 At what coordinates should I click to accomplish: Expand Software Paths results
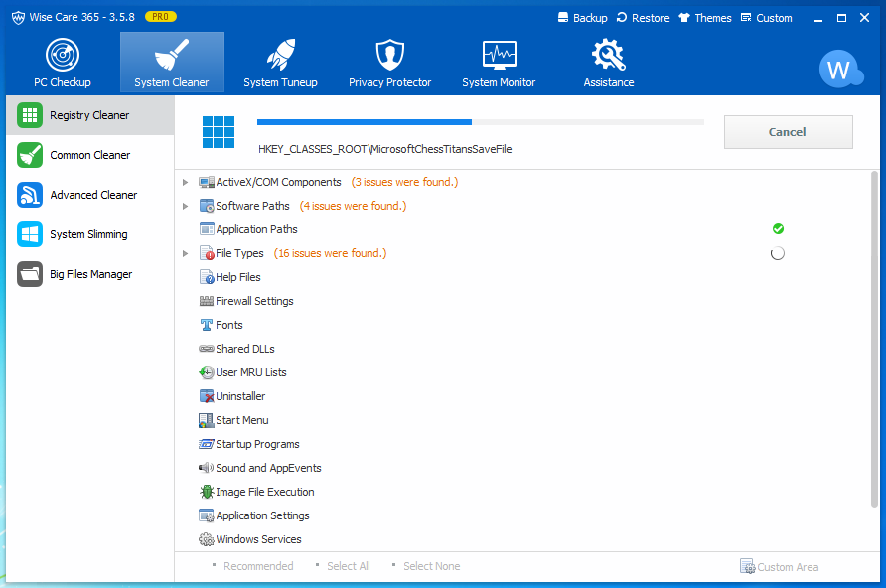185,207
